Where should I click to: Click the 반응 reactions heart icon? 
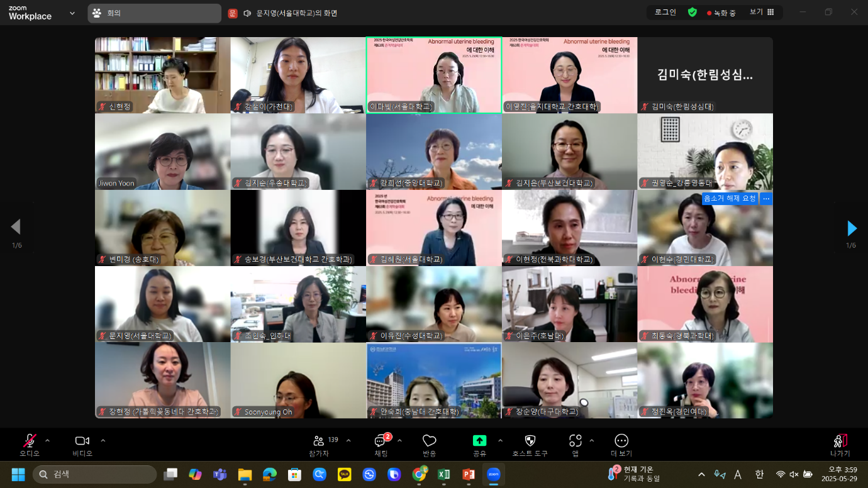point(430,441)
